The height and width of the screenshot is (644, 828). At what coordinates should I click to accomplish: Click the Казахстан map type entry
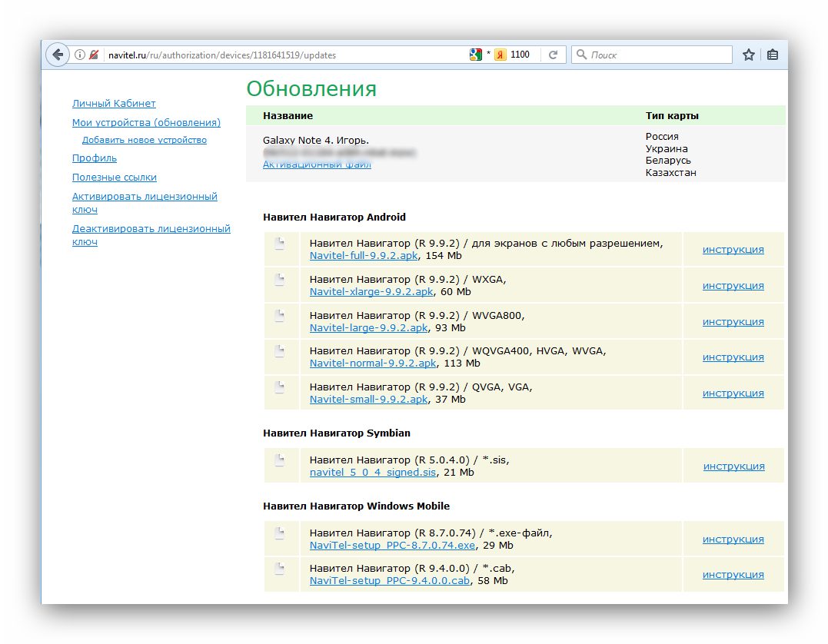670,173
